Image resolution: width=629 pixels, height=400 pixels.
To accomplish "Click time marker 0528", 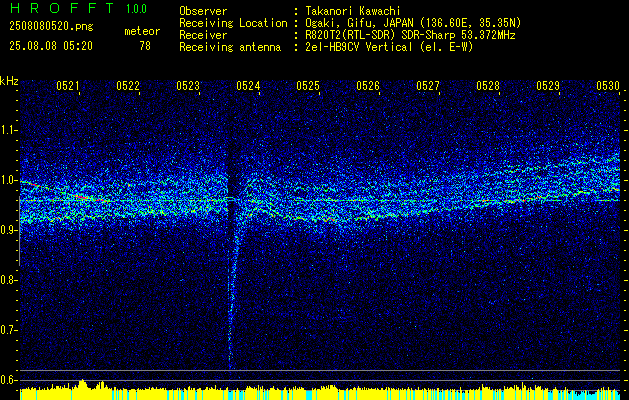I will (488, 85).
